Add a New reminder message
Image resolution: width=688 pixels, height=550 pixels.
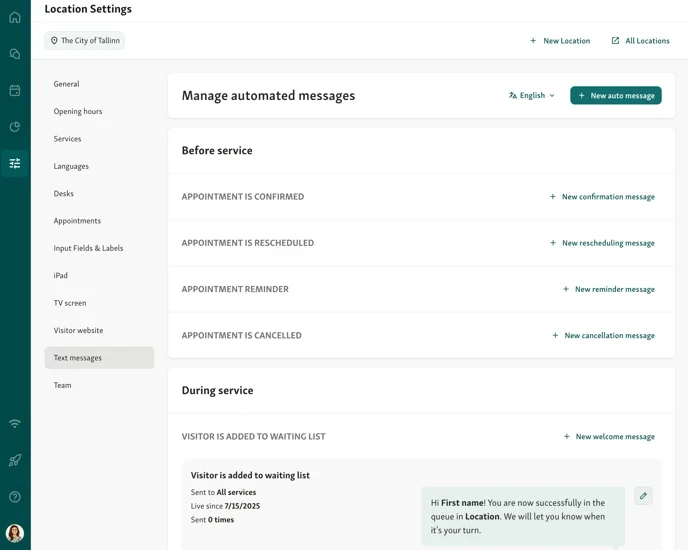tap(609, 290)
